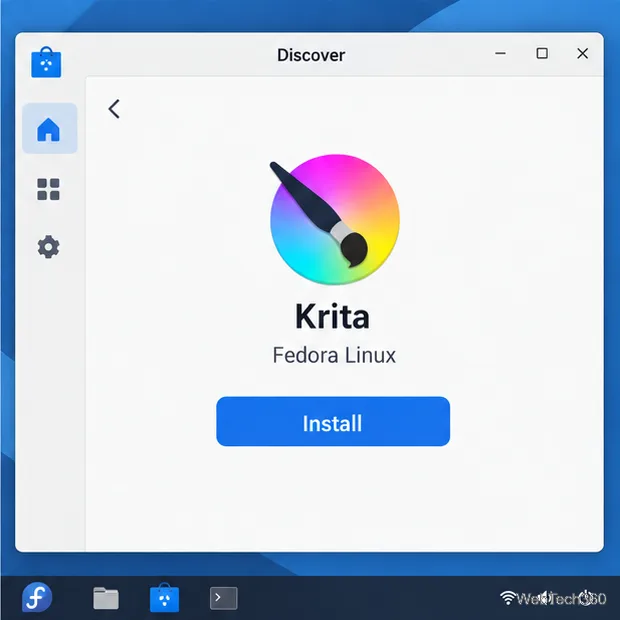Open the terminal from the taskbar
This screenshot has width=620, height=620.
click(223, 598)
